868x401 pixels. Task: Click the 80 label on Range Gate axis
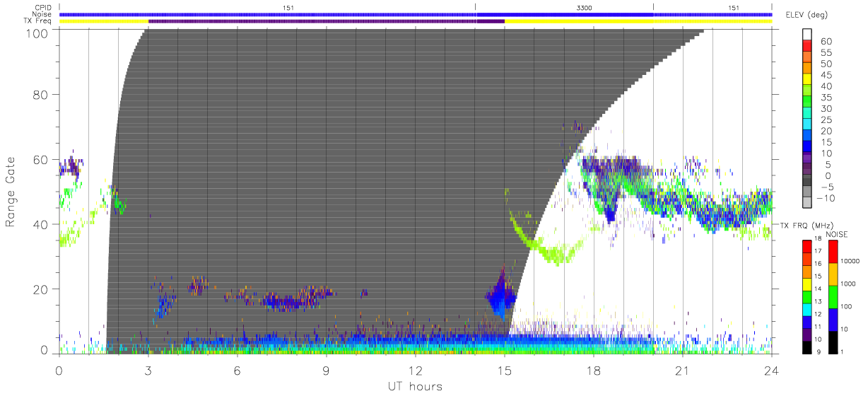coord(40,95)
